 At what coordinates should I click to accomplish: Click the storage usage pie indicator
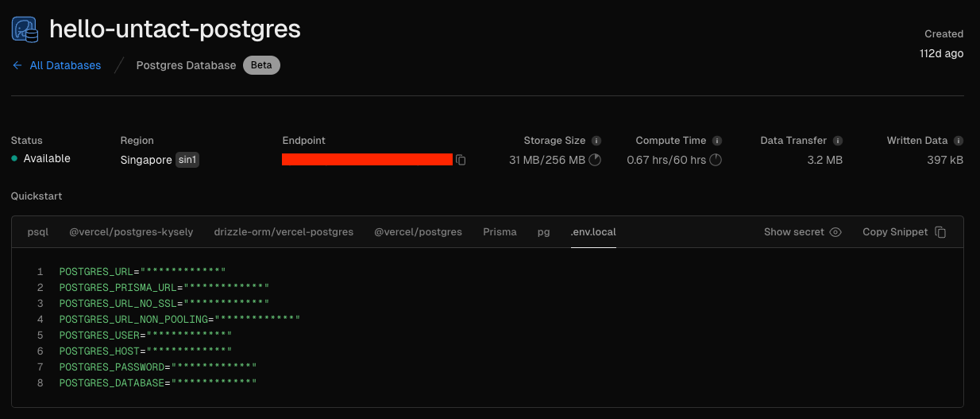[595, 160]
